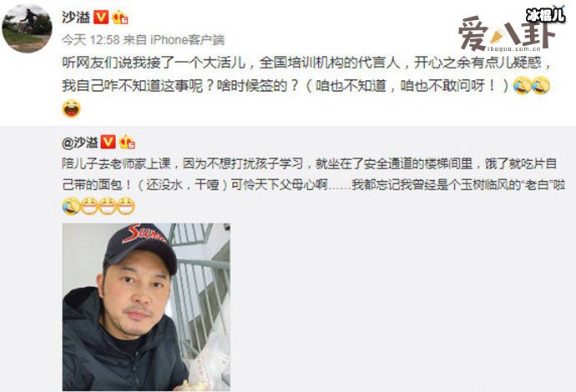
Task: Click the V verified badge in reposted header
Action: pyautogui.click(x=108, y=142)
